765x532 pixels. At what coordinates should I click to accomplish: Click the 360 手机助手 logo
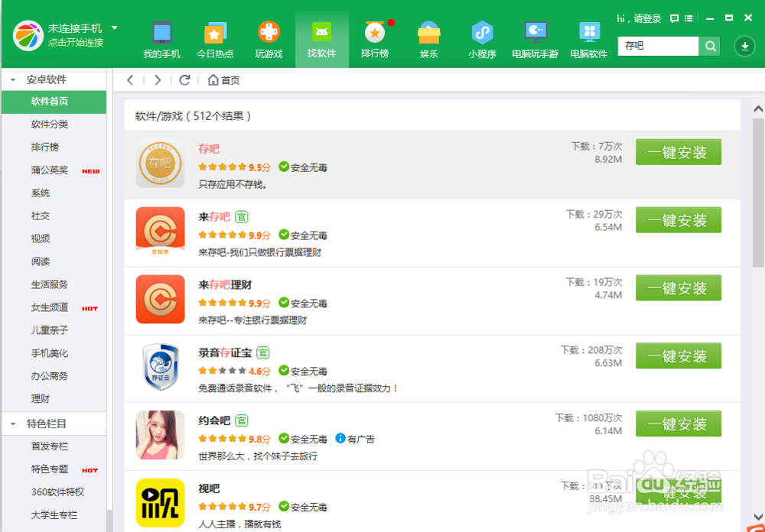[28, 36]
